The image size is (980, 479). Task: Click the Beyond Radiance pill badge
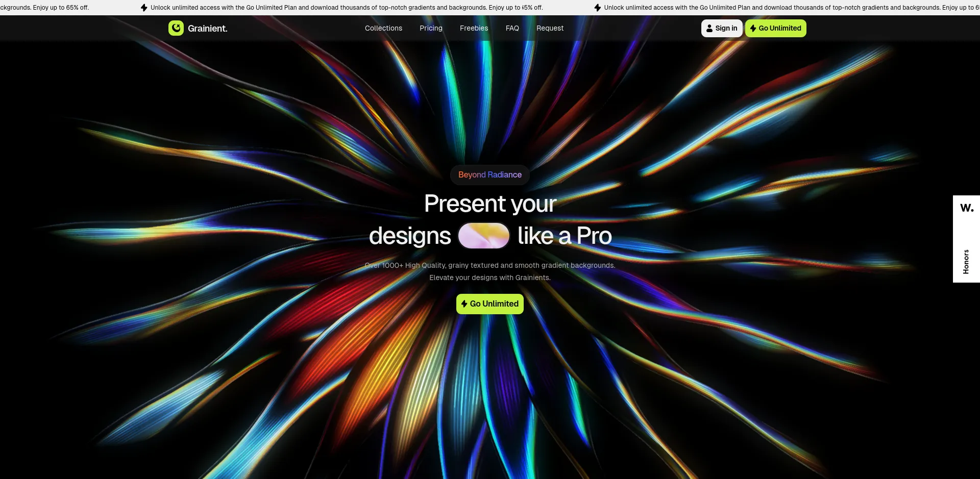490,175
